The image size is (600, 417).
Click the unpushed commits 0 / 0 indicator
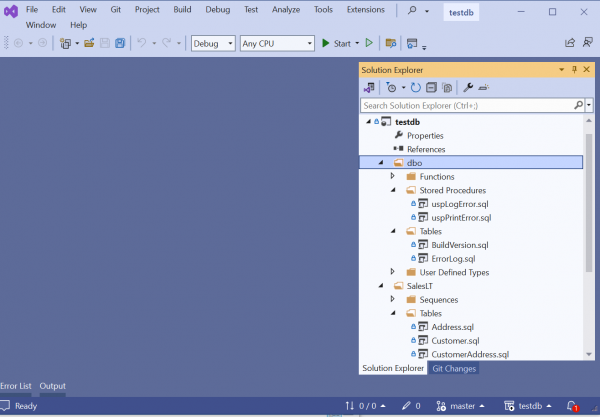[x=365, y=406]
